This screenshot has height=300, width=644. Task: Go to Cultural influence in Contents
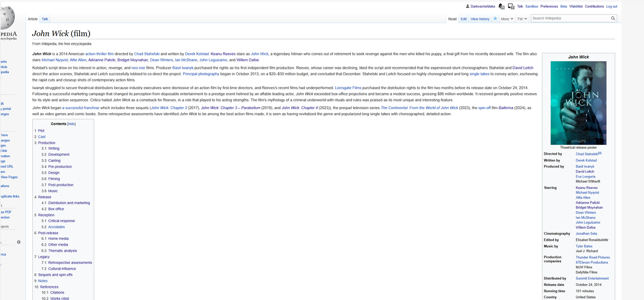[62, 269]
